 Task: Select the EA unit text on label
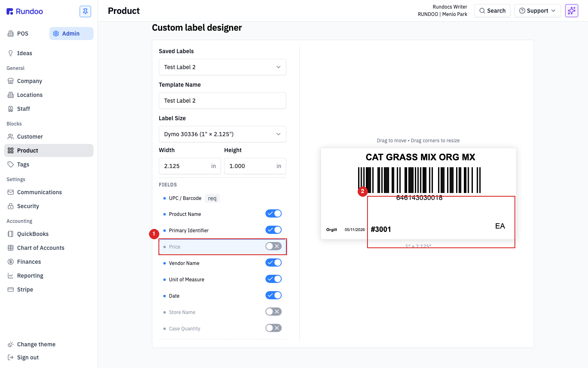coord(500,226)
